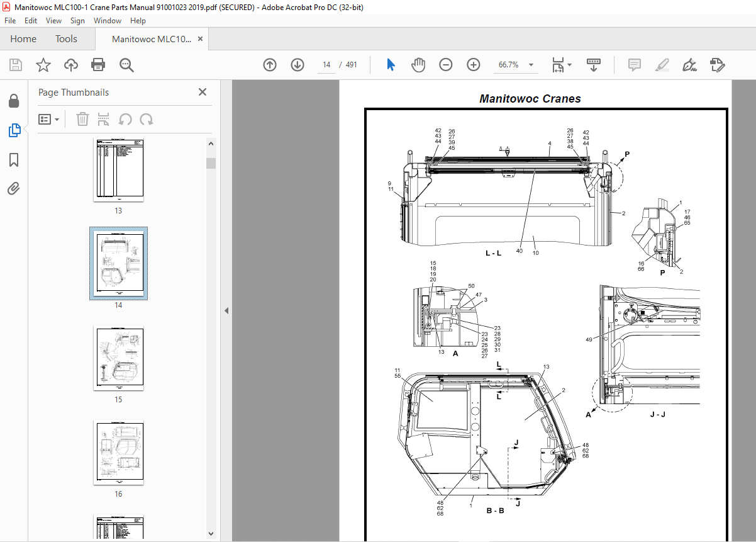Click the total page count '491'

click(351, 65)
